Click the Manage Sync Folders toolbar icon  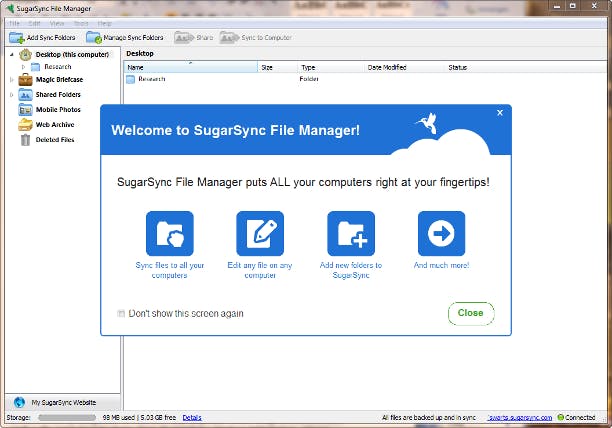coord(94,38)
